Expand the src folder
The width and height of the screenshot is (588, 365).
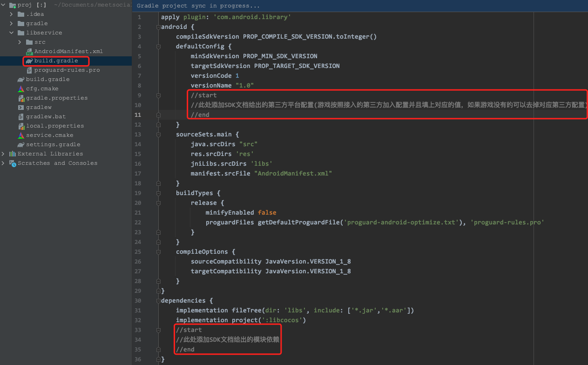(x=20, y=42)
